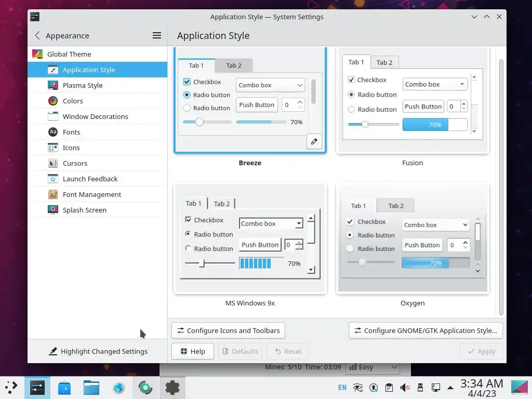Screen dimensions: 532x399
Task: Switch to Tab 2 in MS Windows 9x preview
Action: (221, 204)
